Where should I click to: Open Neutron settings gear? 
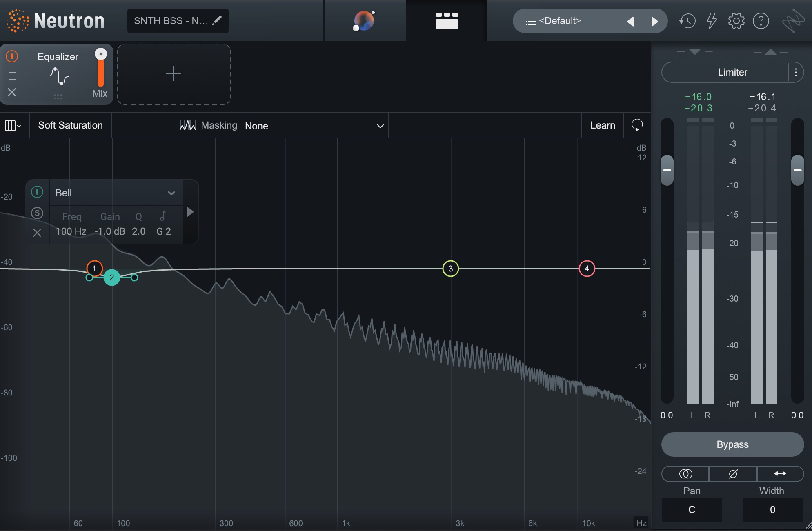[736, 21]
